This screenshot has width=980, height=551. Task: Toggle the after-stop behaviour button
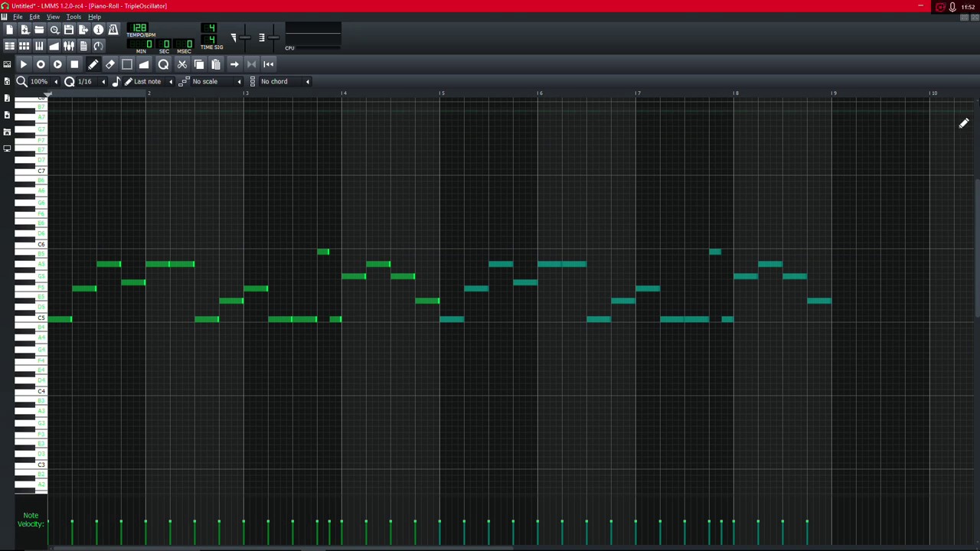click(268, 64)
